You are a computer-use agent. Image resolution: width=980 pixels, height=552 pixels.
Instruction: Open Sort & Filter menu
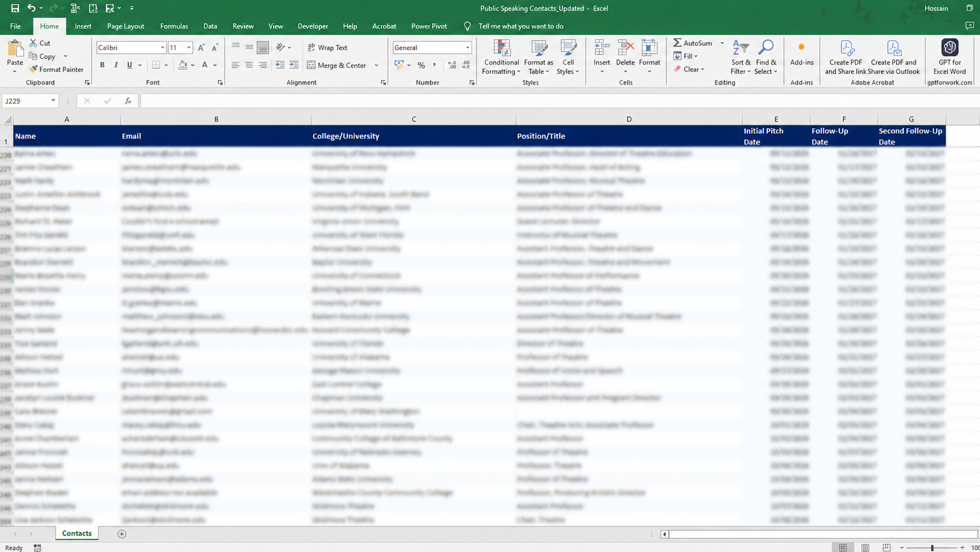[741, 57]
